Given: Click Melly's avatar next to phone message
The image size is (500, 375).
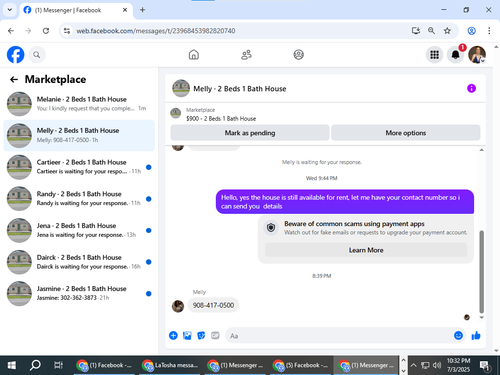Looking at the screenshot, I should [x=178, y=306].
